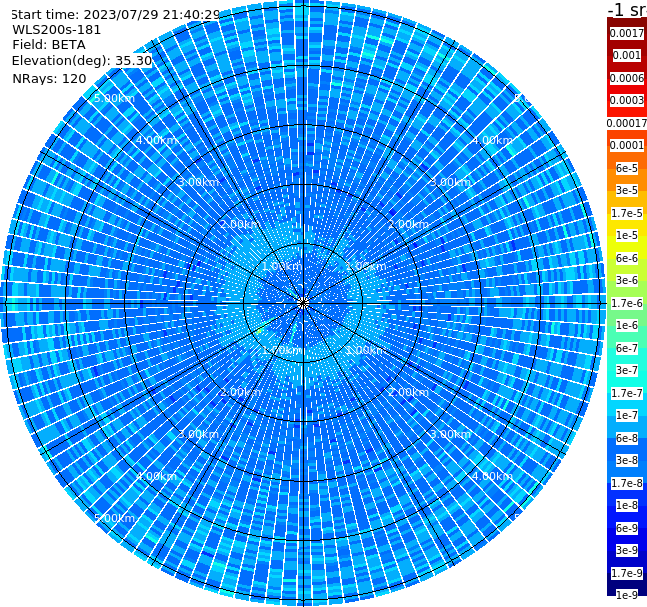Screen dimensions: 647x607
Task: Pick the 0.0001 orange colorbar level
Action: 627,145
